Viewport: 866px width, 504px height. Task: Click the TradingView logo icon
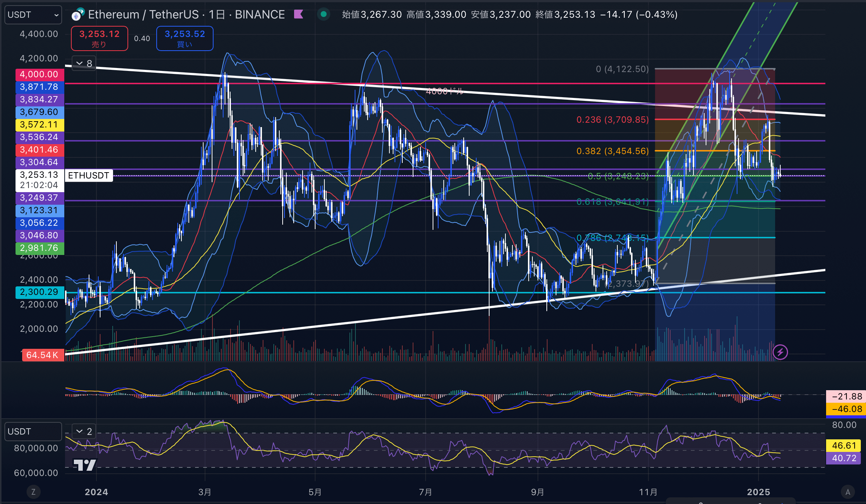85,465
